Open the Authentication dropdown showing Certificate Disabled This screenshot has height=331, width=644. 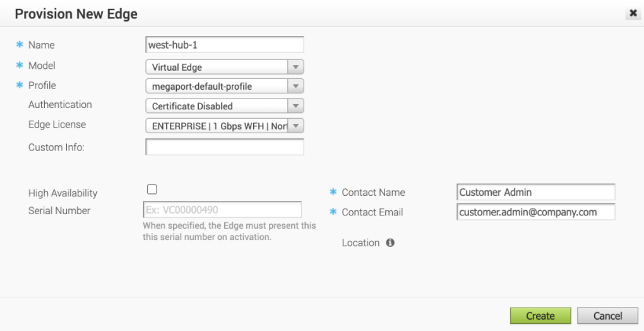[x=225, y=106]
